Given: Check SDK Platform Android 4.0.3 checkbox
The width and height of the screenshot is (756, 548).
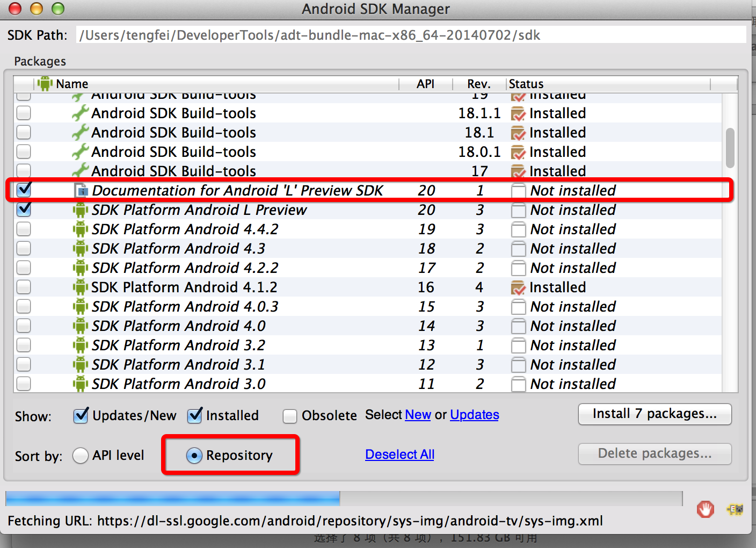Looking at the screenshot, I should coord(24,306).
